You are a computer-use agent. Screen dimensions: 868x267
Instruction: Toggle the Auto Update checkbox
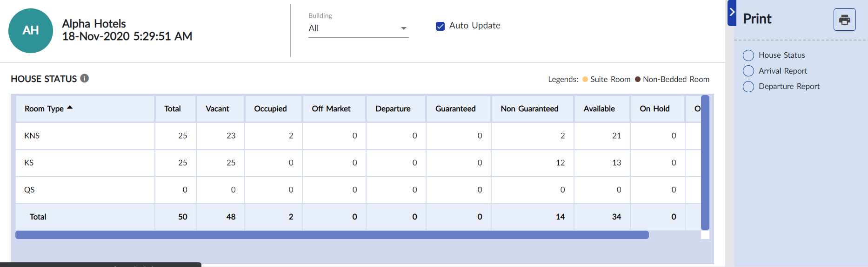[440, 26]
